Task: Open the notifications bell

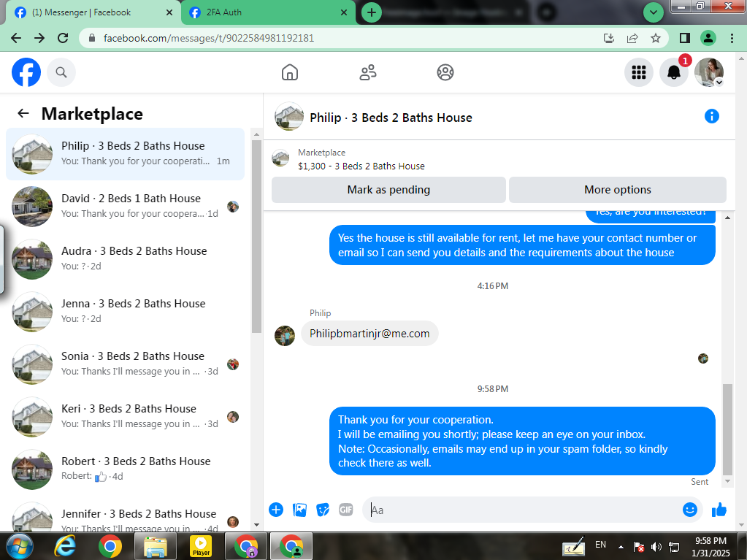Action: click(674, 72)
